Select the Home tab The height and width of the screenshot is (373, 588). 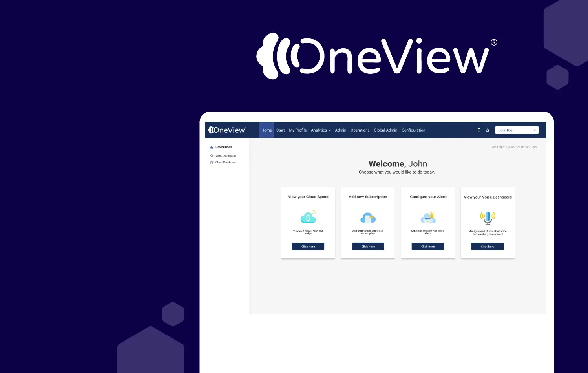click(x=267, y=130)
